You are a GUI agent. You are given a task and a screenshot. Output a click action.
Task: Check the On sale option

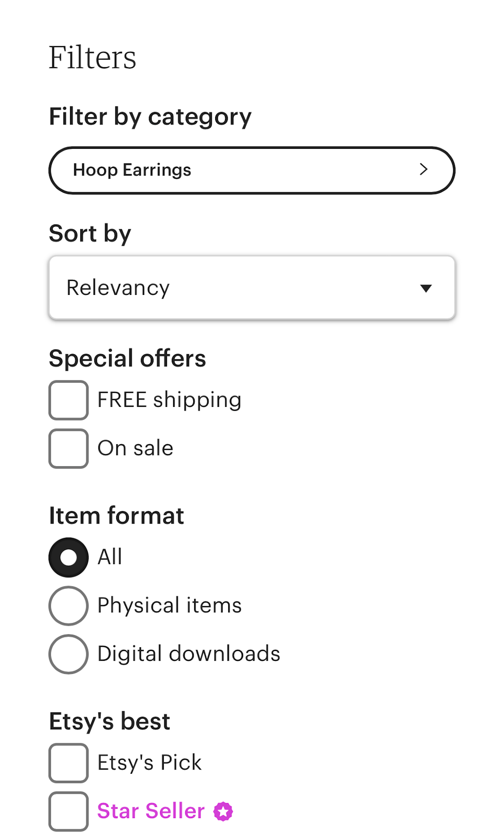[68, 448]
